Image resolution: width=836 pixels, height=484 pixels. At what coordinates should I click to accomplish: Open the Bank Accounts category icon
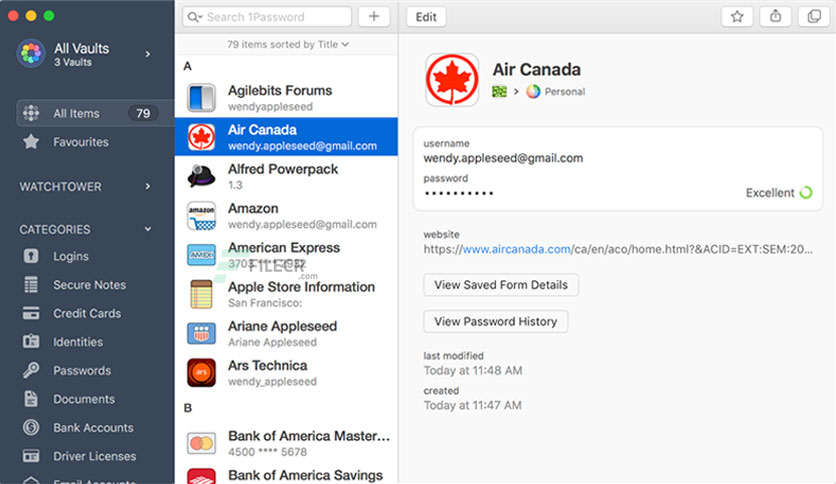[31, 427]
